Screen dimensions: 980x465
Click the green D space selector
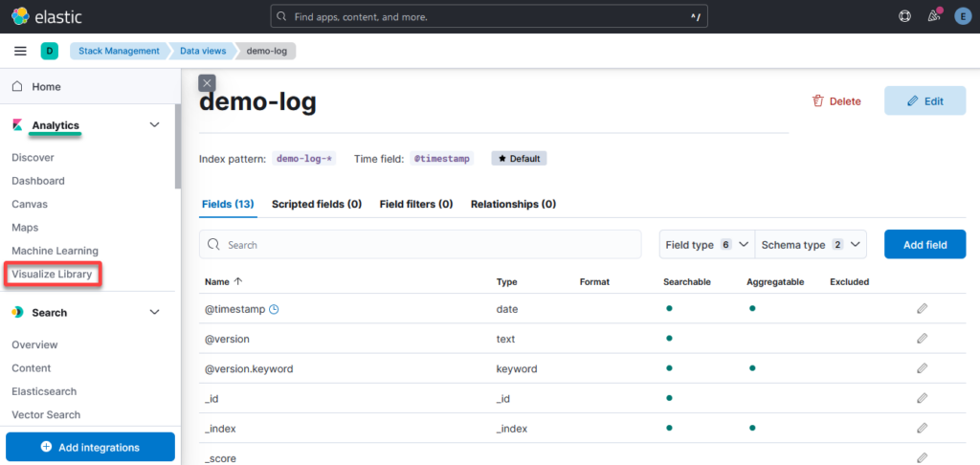[x=49, y=51]
